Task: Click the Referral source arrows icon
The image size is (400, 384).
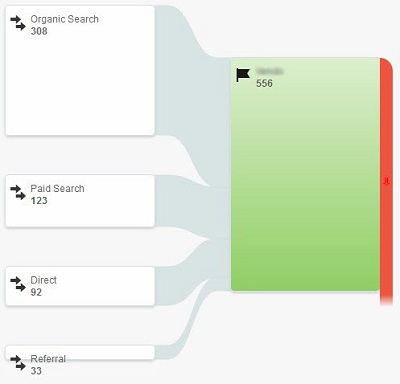Action: (x=18, y=363)
